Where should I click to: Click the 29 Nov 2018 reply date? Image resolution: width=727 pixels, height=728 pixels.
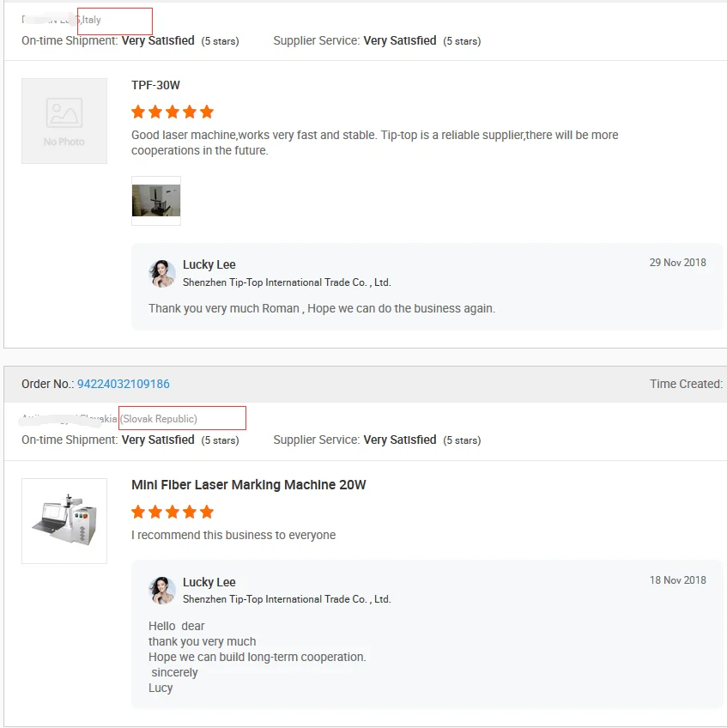677,263
